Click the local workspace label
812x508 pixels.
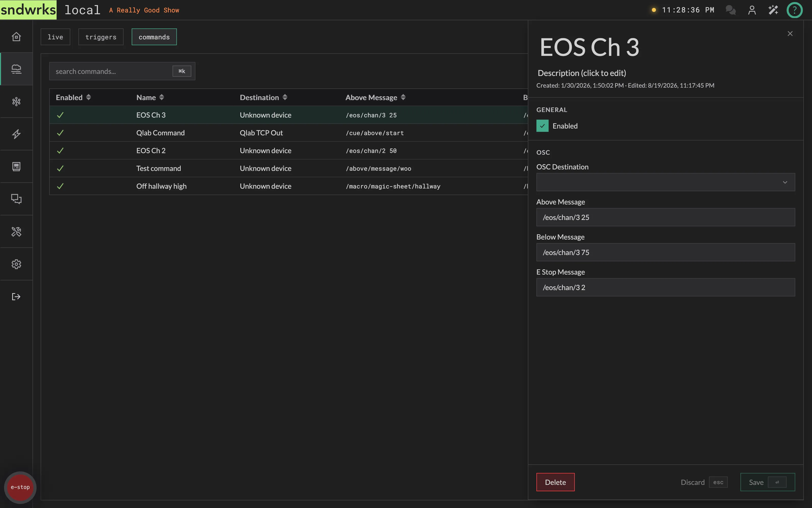tap(82, 10)
